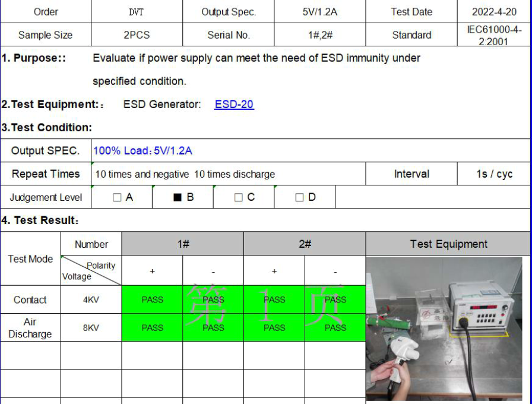
Task: Click Contact 4KV 1# negative PASS cell
Action: pos(213,299)
